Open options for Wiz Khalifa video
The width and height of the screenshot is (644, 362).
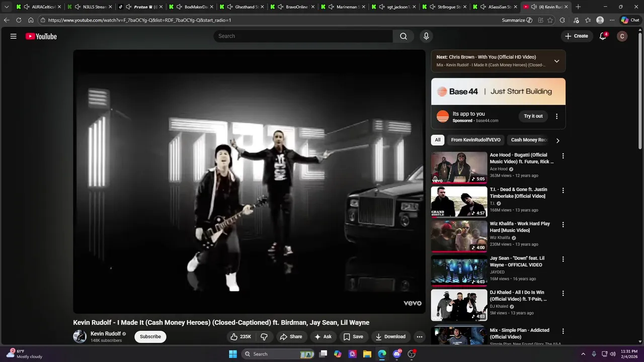[x=563, y=225]
